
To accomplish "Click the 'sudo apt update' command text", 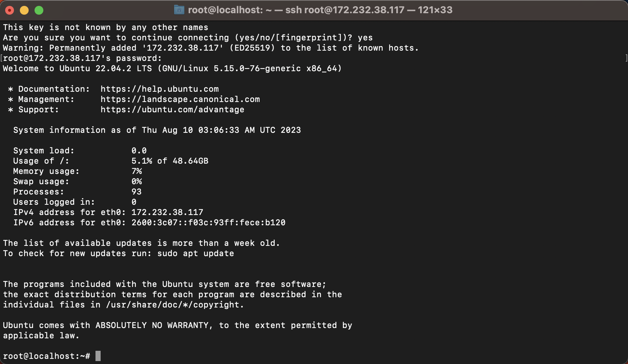I will click(x=196, y=254).
